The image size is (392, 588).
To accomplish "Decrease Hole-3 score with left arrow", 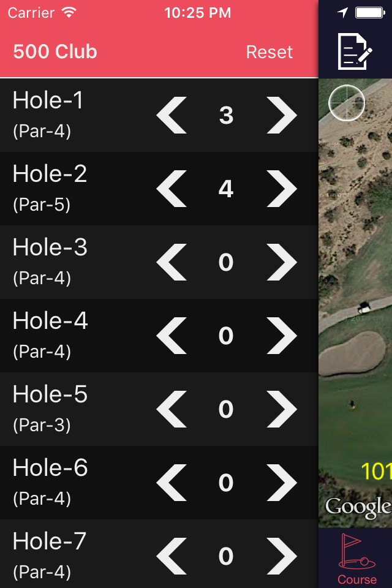I will [x=171, y=262].
